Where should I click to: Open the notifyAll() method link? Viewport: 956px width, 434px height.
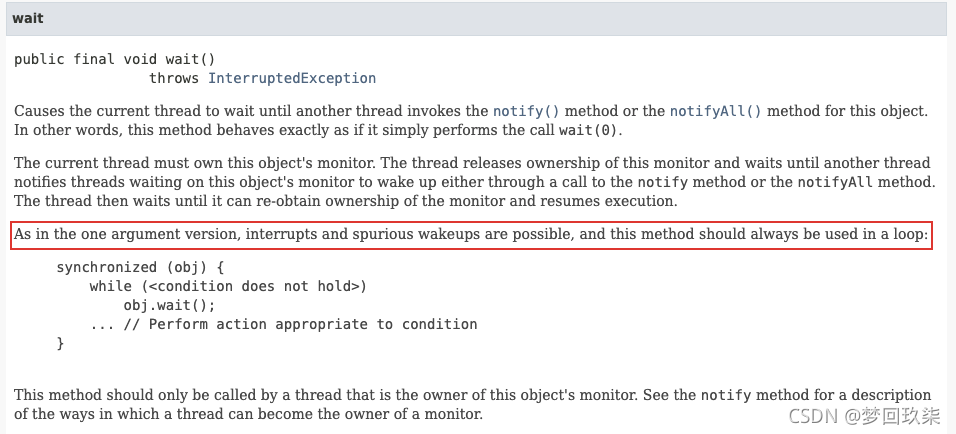(715, 111)
